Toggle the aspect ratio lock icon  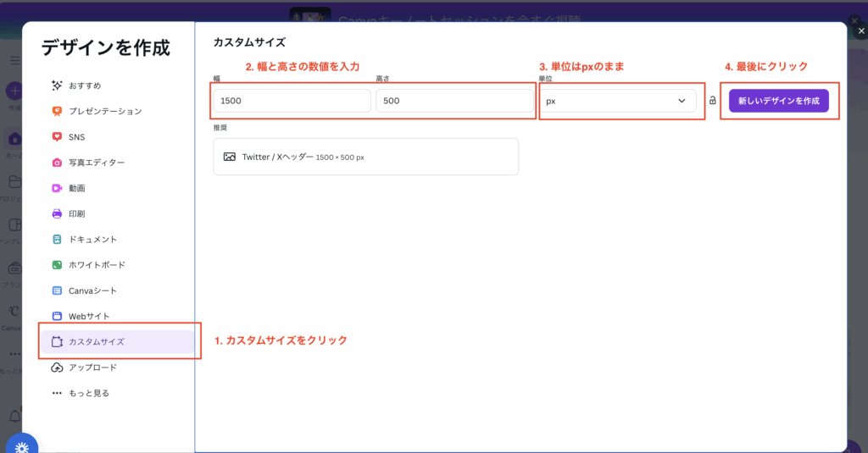[712, 101]
